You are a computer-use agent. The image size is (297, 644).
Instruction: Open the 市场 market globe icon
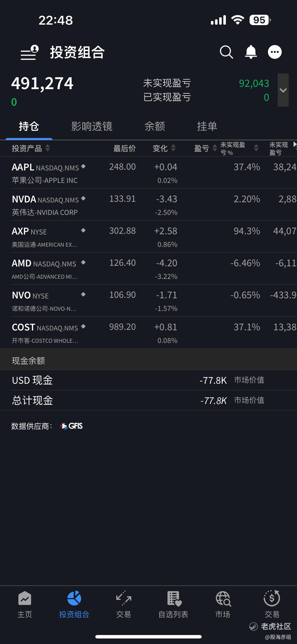[223, 598]
